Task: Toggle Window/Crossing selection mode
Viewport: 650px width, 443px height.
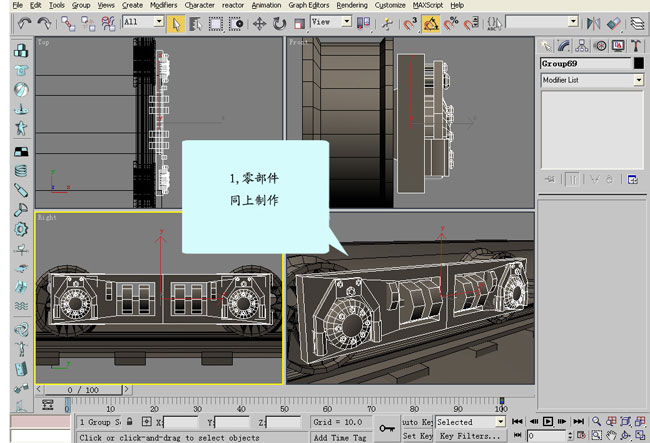Action: coord(236,24)
